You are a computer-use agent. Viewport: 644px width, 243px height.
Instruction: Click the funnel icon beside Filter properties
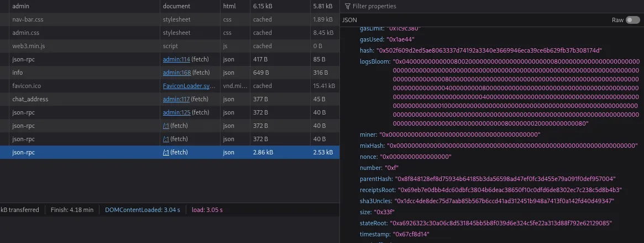(348, 6)
